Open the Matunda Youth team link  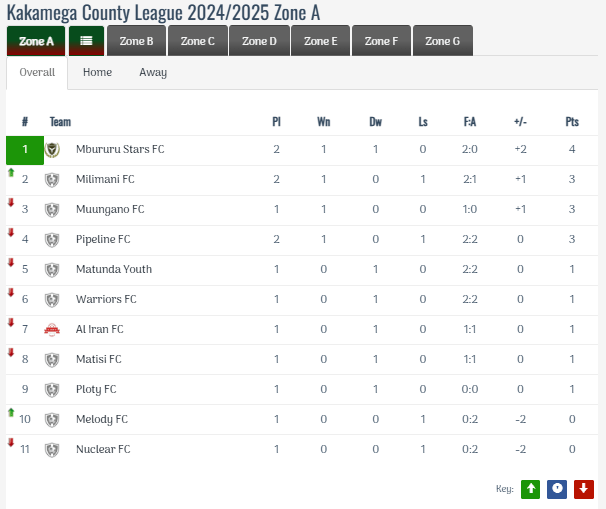point(114,270)
